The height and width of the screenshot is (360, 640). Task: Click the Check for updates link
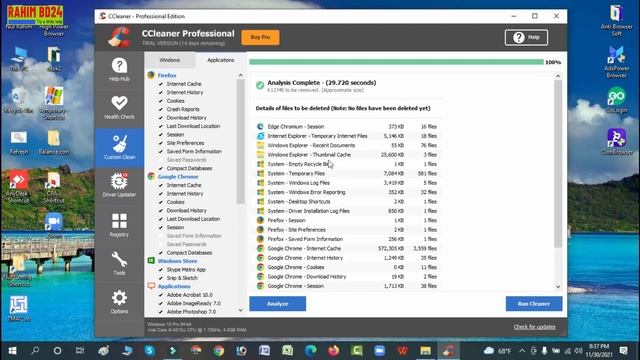pos(534,327)
